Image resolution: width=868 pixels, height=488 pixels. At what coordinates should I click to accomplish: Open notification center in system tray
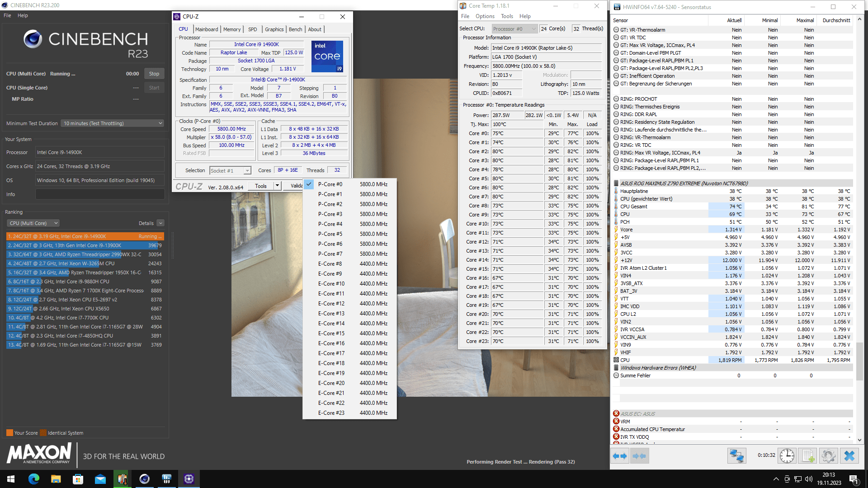[x=854, y=479]
